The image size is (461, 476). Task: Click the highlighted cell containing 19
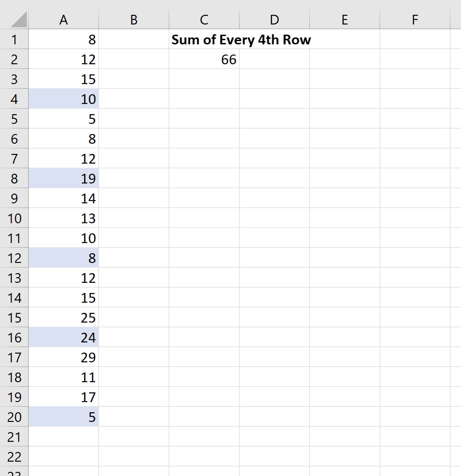click(64, 179)
